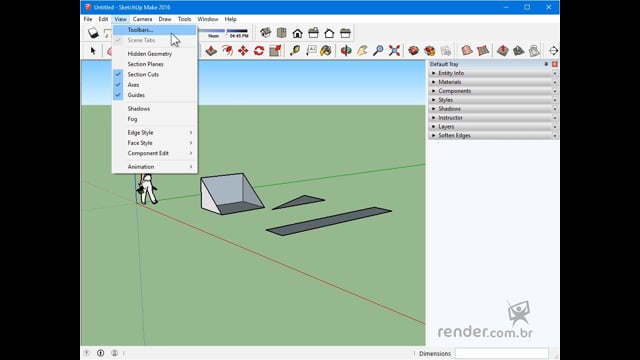Image resolution: width=640 pixels, height=360 pixels.
Task: Open the Draw menu
Action: pyautogui.click(x=165, y=19)
